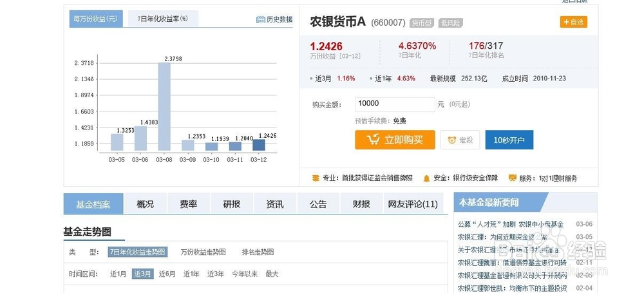
Task: Open news 农银汇理基金管理有限公司关于
Action: point(512,276)
